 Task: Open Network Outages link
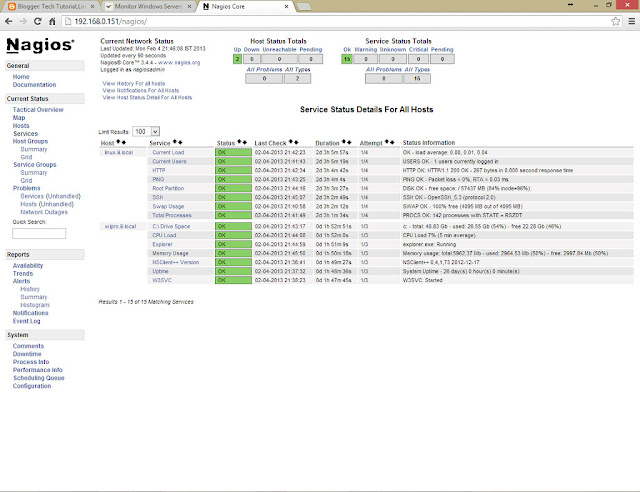[44, 212]
